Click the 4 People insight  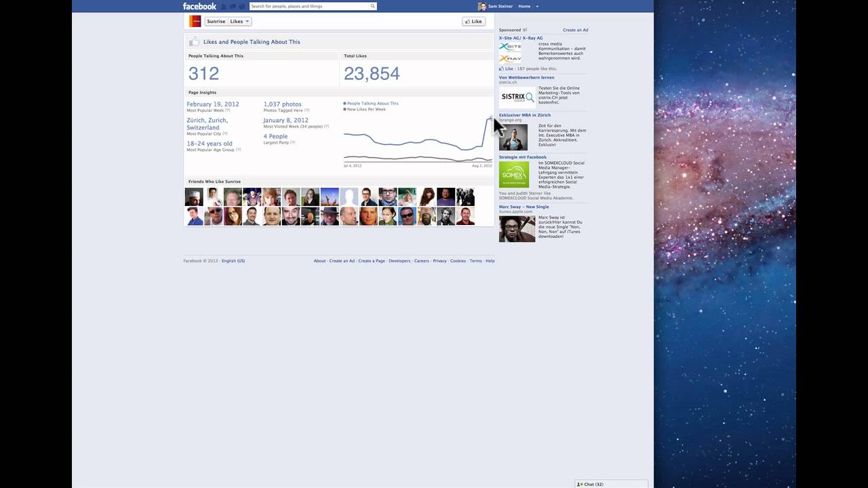[275, 136]
